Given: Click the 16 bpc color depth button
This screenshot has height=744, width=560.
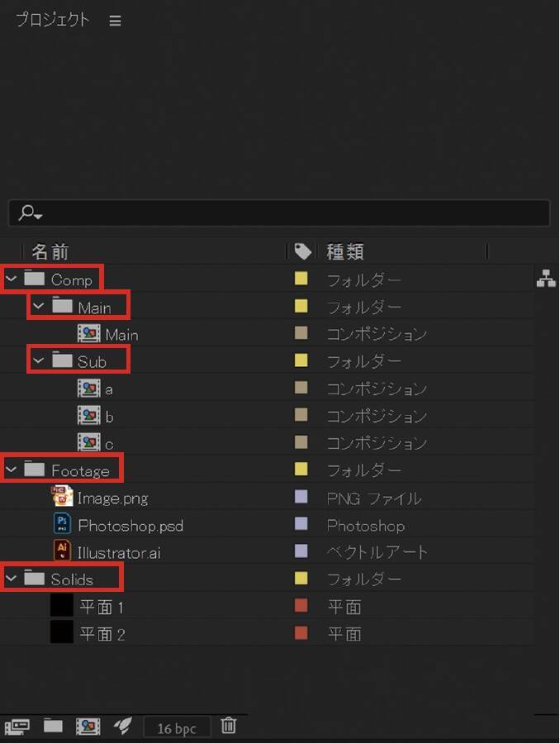Looking at the screenshot, I should [x=177, y=727].
